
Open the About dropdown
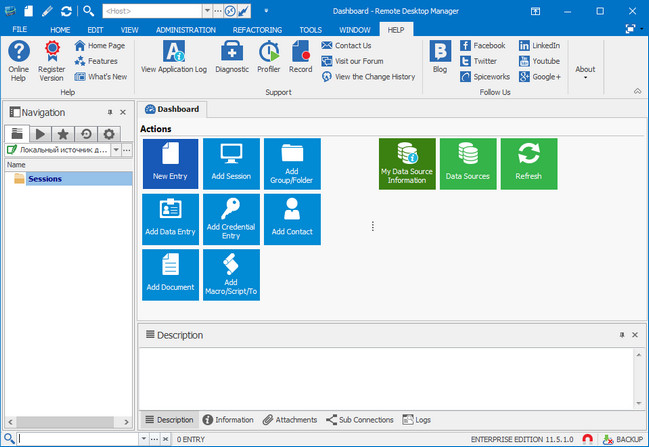585,72
